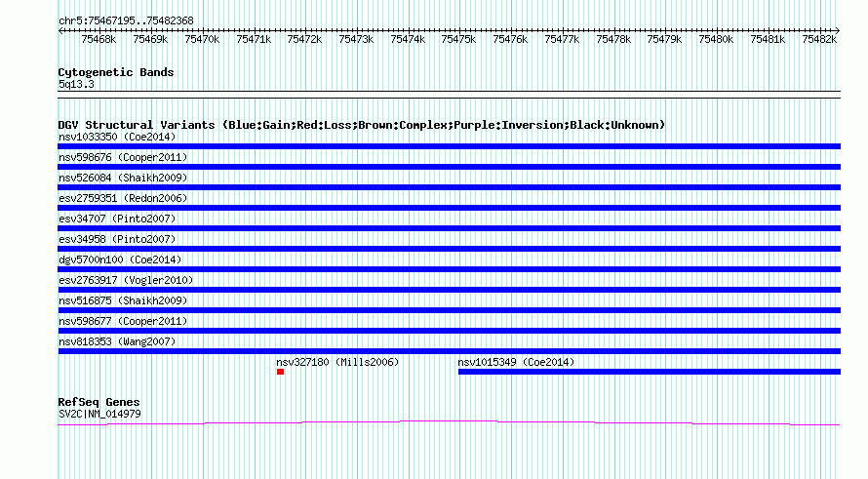This screenshot has width=868, height=479.
Task: Click the blue bar under nsv1015349
Action: click(650, 372)
